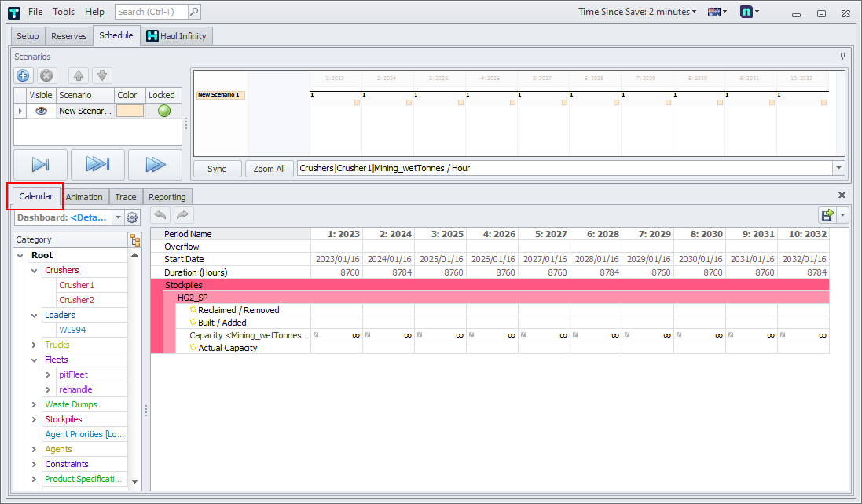Collapse the Crushers tree node
862x504 pixels.
point(35,270)
